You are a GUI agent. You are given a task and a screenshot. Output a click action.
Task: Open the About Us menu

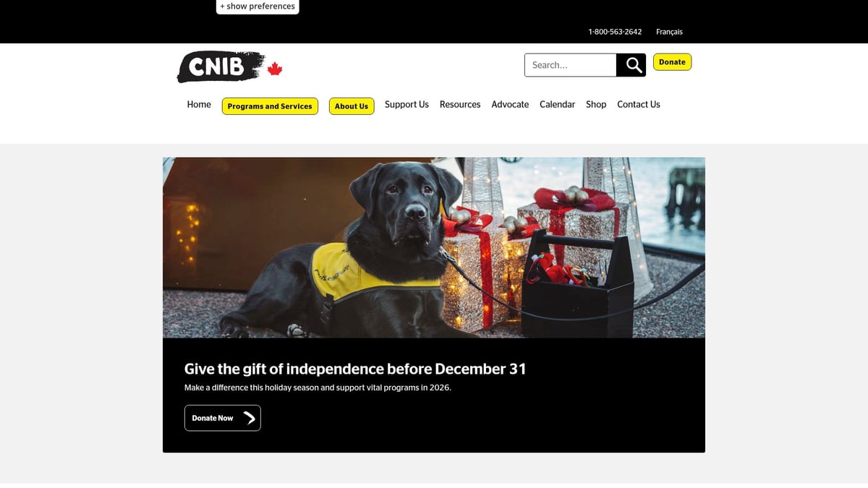tap(352, 106)
